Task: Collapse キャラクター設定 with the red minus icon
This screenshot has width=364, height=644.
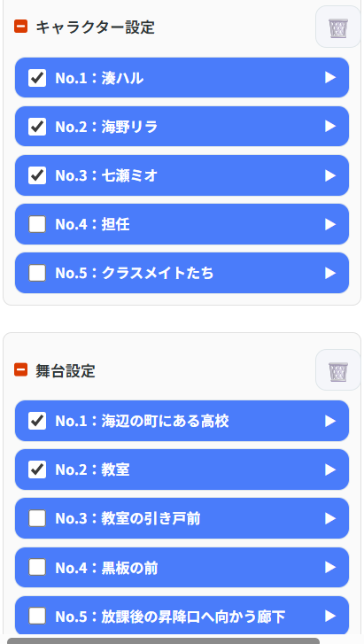Action: pos(21,27)
